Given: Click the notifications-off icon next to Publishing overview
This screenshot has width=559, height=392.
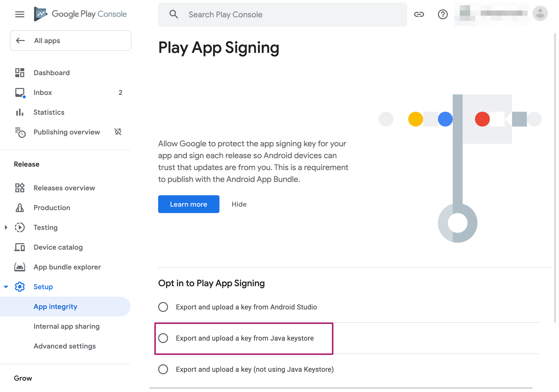Looking at the screenshot, I should pyautogui.click(x=118, y=132).
